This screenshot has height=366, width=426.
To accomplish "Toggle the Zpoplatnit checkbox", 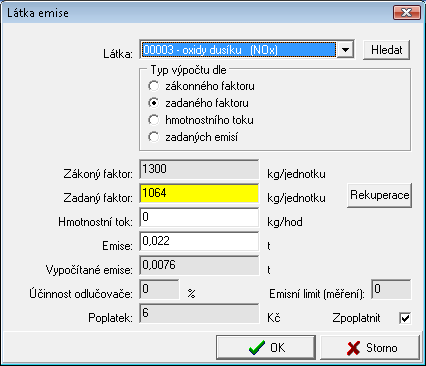I will 405,318.
